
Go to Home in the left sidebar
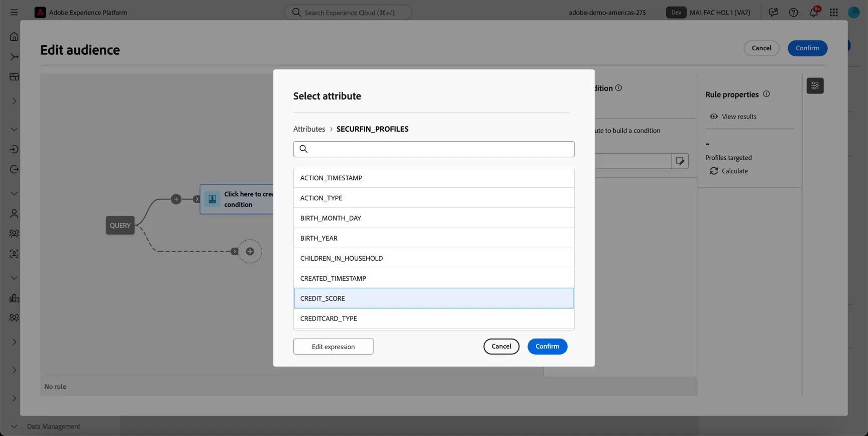coord(14,37)
